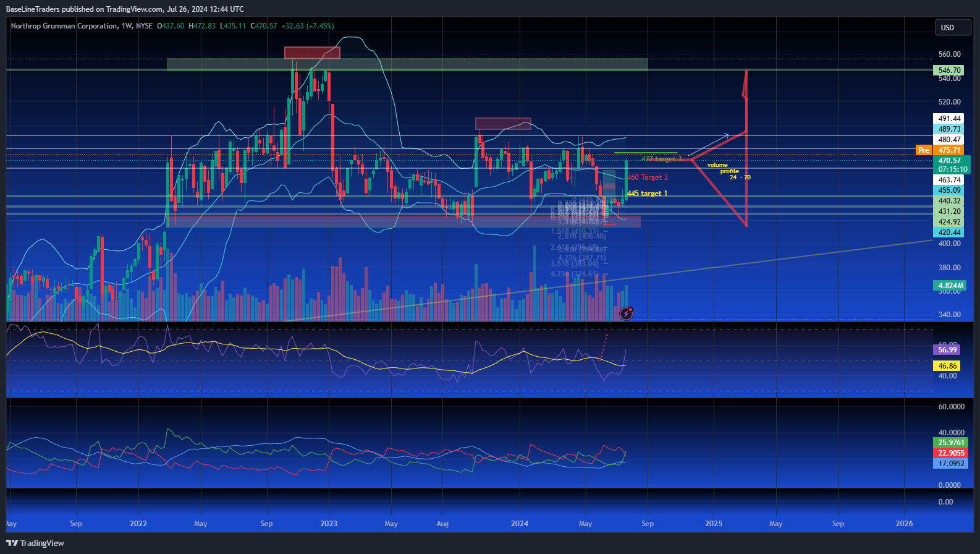Click the 2026 time axis label
980x554 pixels.
click(904, 524)
